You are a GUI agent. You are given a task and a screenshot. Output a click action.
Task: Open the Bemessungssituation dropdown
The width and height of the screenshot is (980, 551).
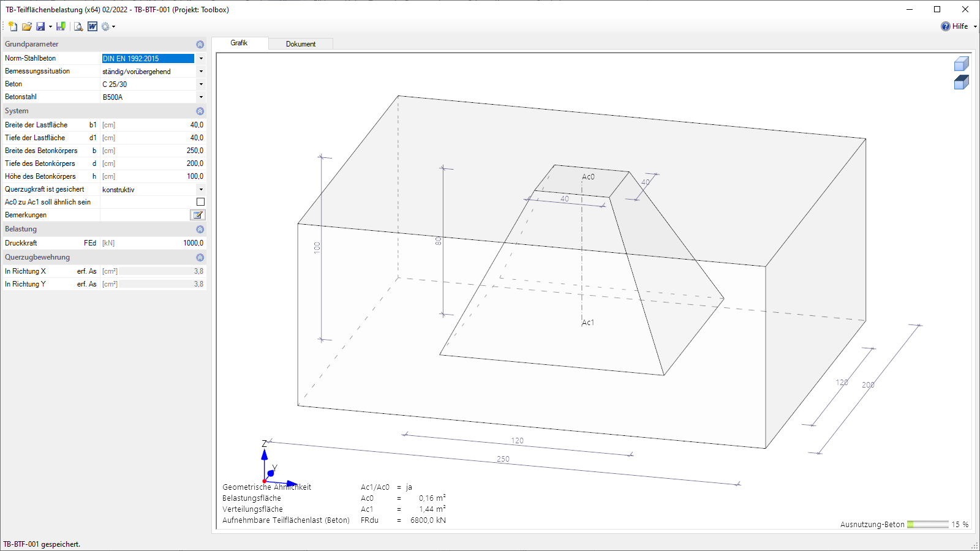click(201, 72)
